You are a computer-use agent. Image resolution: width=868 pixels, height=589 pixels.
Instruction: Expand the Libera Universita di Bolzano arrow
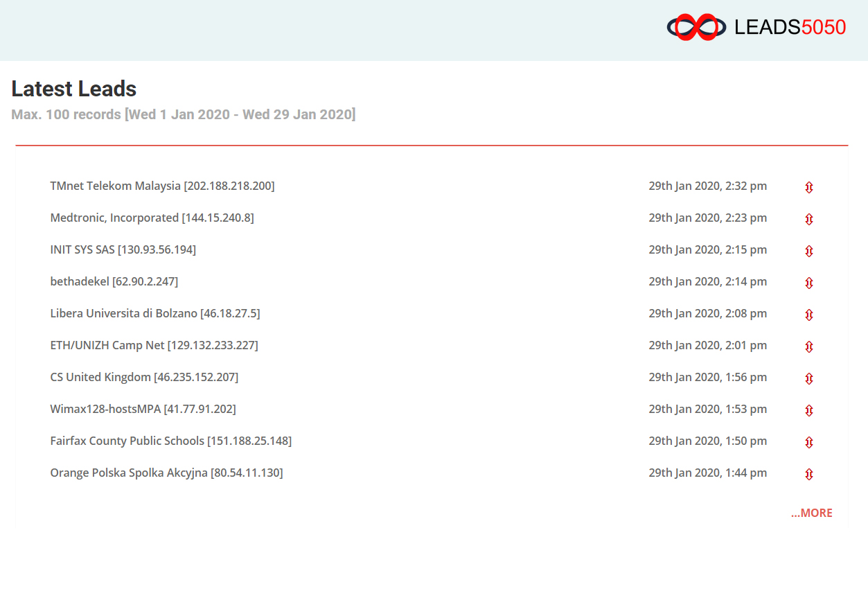click(809, 315)
